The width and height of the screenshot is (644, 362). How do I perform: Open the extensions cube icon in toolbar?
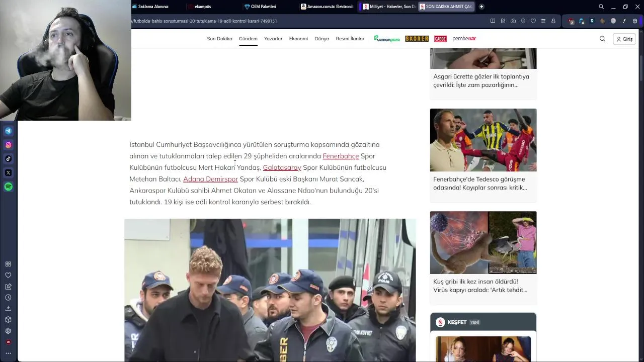635,21
